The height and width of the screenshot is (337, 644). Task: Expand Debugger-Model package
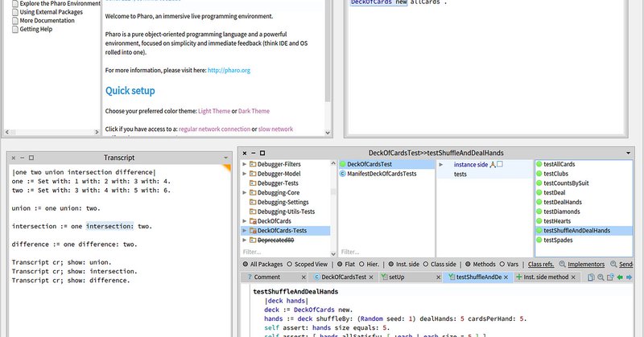[245, 174]
